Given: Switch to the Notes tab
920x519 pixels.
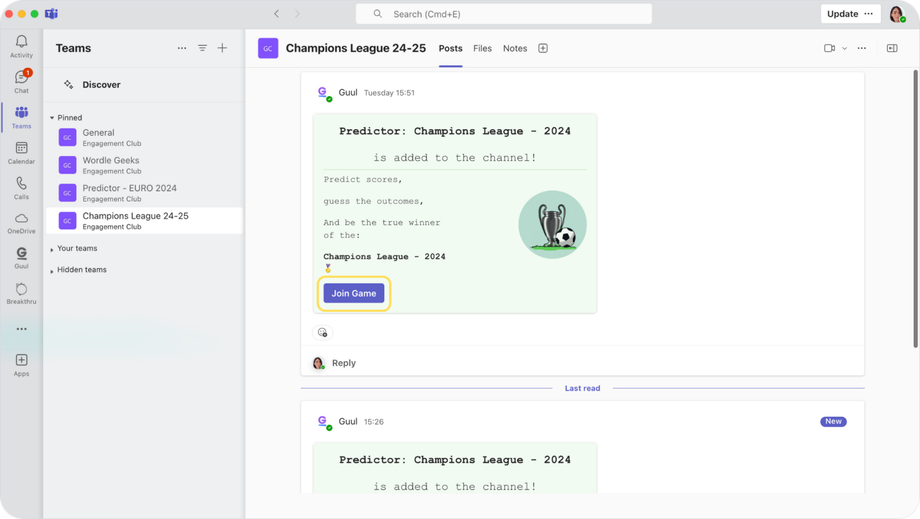Looking at the screenshot, I should [515, 48].
